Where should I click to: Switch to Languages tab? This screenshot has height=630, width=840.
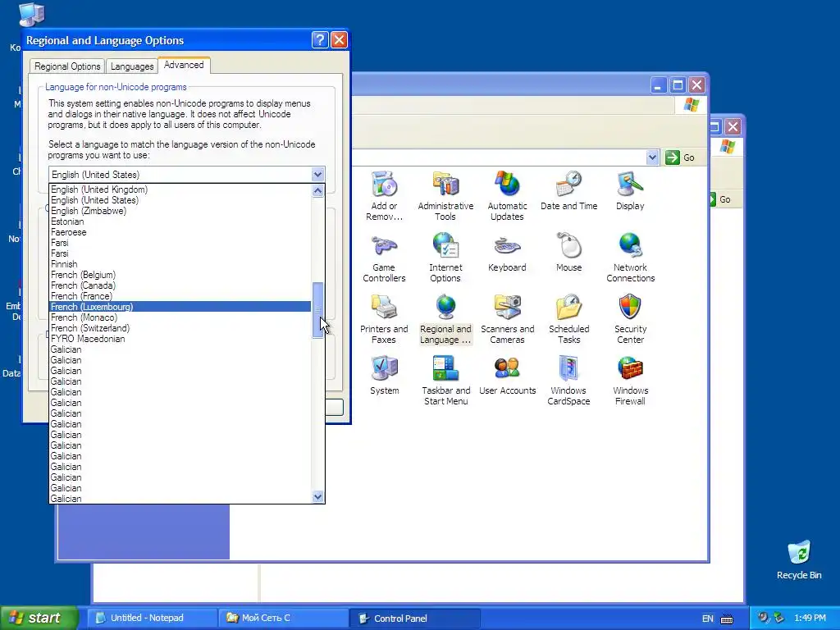pos(132,66)
